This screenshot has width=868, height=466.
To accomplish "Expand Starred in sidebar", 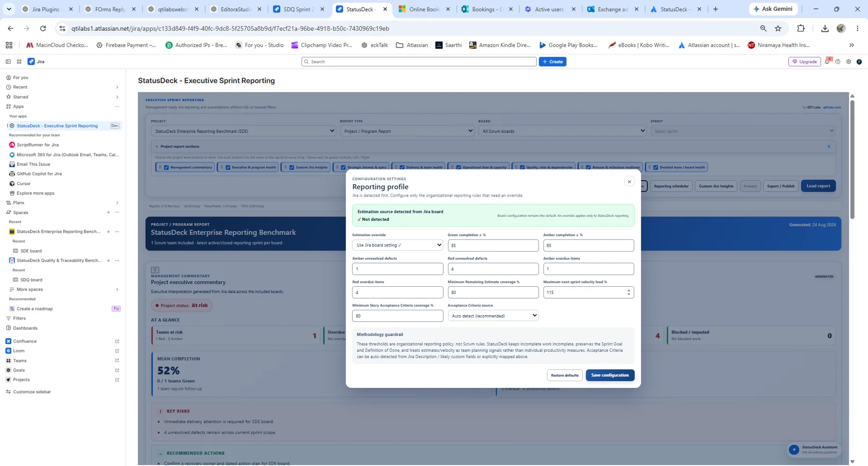I will click(117, 97).
